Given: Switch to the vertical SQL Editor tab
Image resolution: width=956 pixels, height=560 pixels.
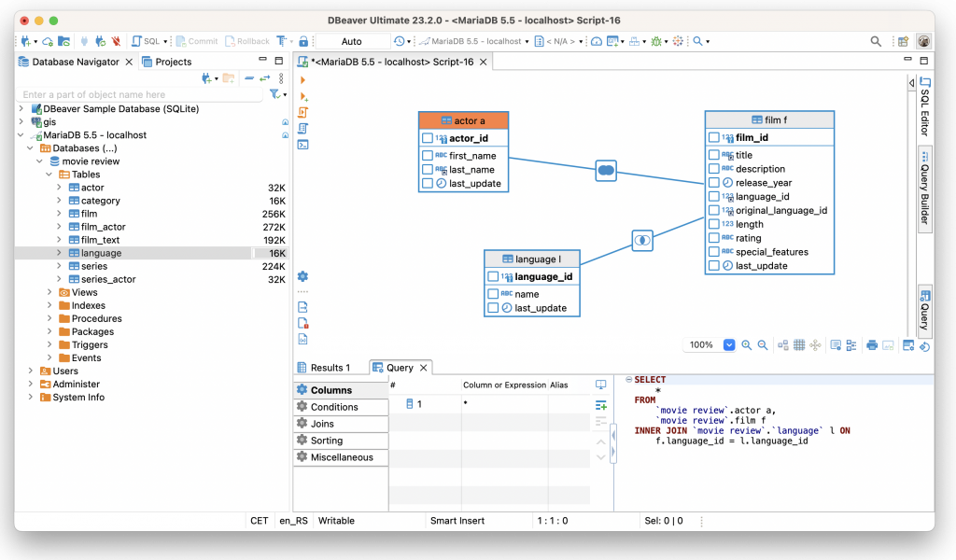Looking at the screenshot, I should (x=925, y=106).
